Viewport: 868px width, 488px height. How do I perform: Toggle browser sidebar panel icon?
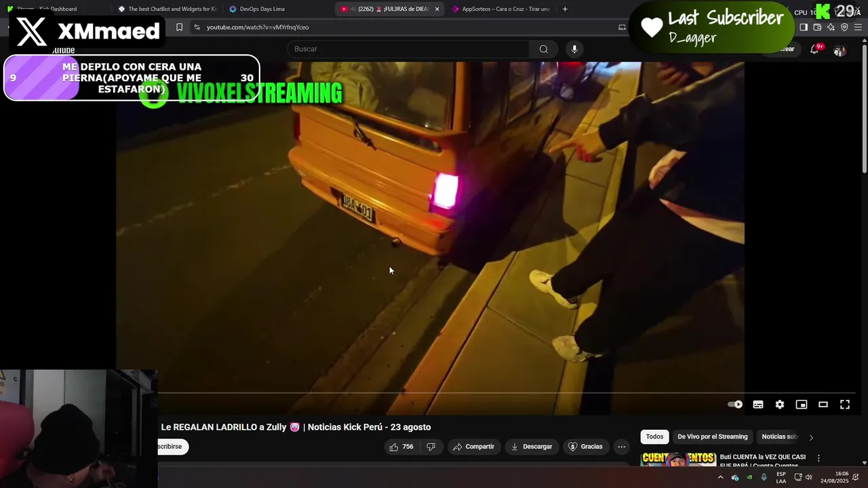(804, 27)
